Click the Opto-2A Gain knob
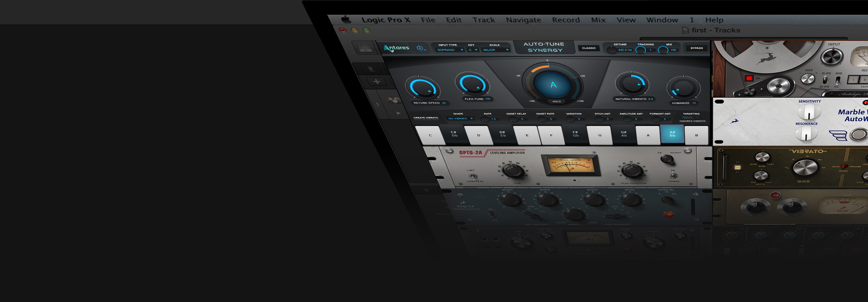This screenshot has height=302, width=868. [x=513, y=171]
